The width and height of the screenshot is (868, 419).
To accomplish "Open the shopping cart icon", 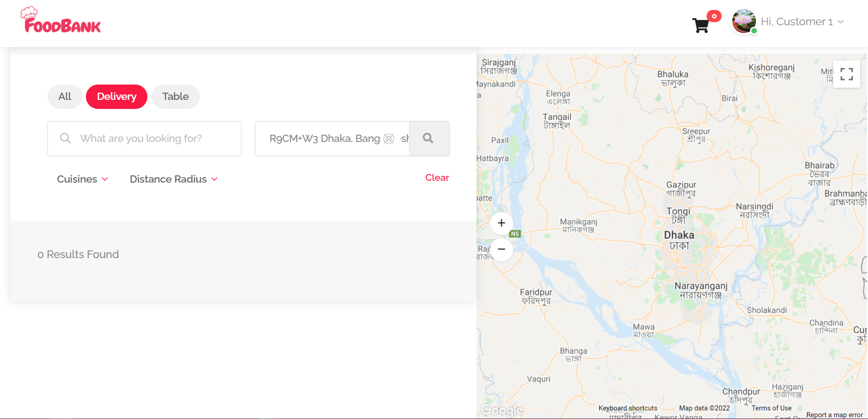I will tap(701, 25).
